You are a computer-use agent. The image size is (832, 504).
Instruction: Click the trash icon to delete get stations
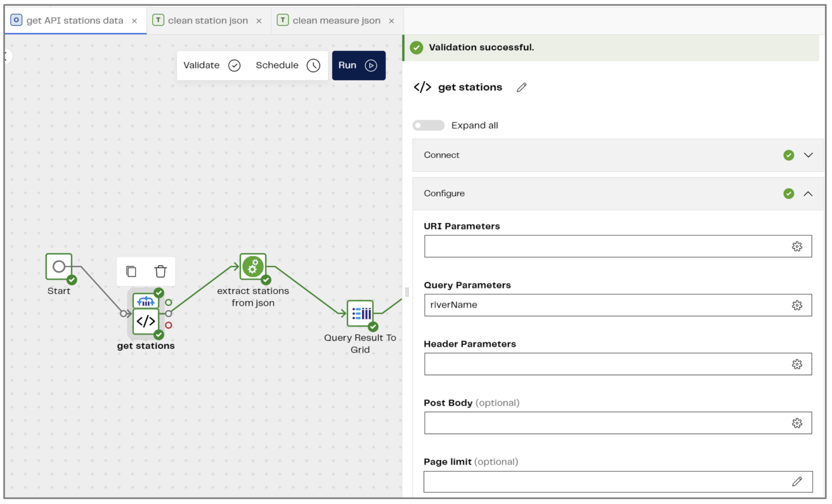coord(160,271)
